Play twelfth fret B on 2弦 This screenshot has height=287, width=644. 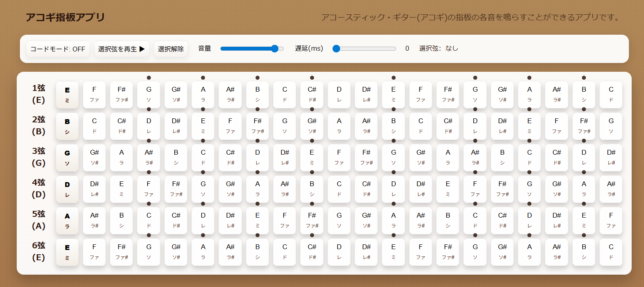click(x=393, y=126)
